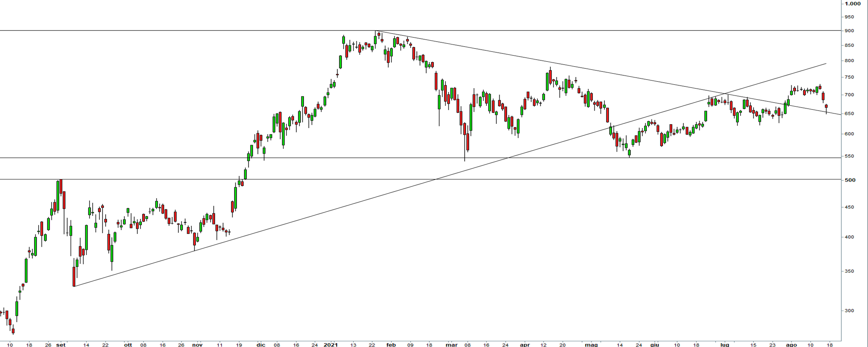Select the '2021' year label on time axis
This screenshot has height=347, width=868.
pos(331,345)
